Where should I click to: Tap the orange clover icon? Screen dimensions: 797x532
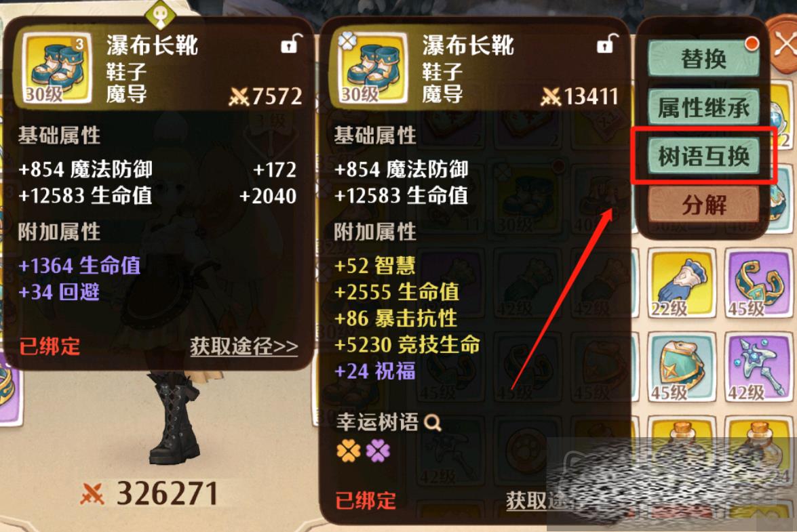[x=349, y=450]
